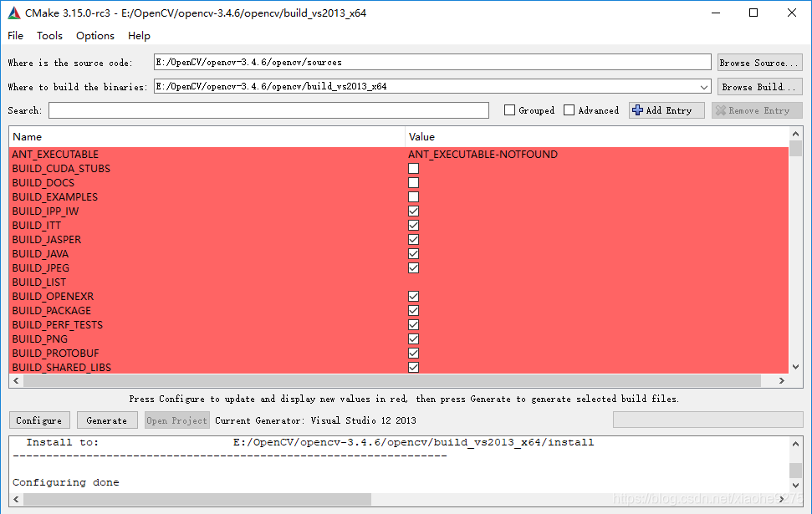This screenshot has width=812, height=514.
Task: Open the File menu
Action: coord(16,36)
